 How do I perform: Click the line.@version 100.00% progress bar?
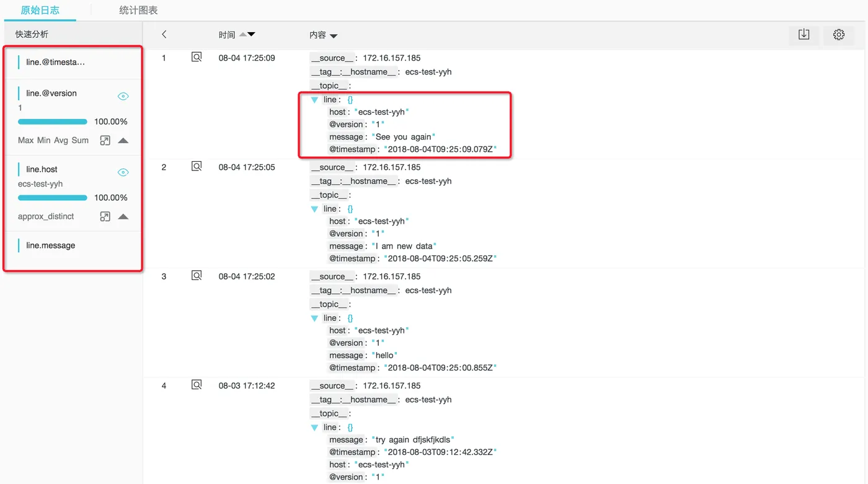point(53,121)
